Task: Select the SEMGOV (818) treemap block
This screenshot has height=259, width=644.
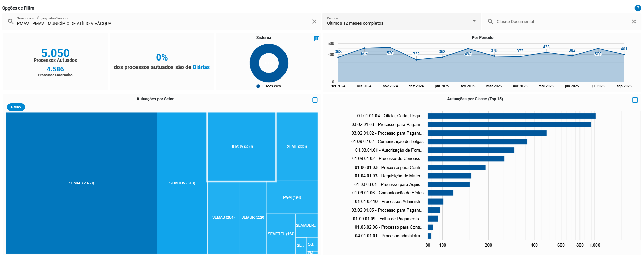Action: (x=182, y=183)
